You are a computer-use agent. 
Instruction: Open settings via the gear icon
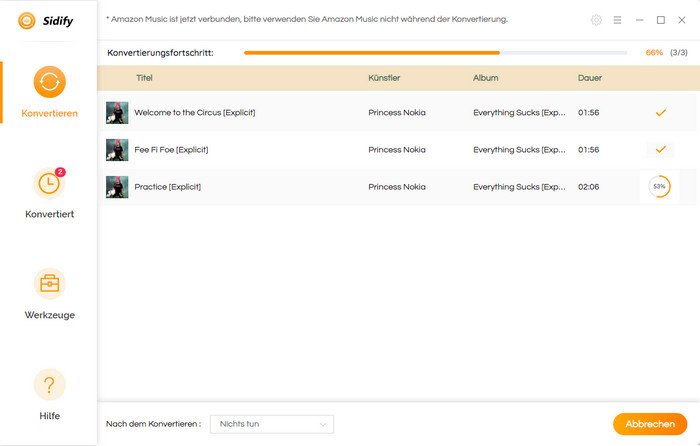(597, 20)
